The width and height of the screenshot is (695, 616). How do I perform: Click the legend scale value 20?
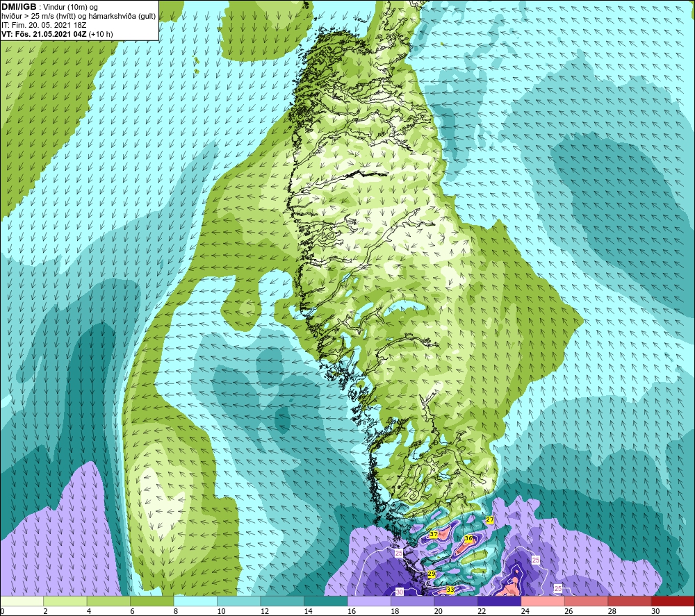(439, 611)
